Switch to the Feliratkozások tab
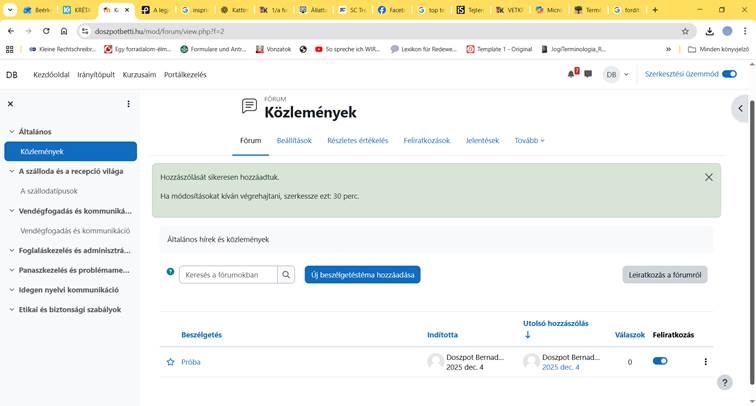Screen dimensions: 756x406 tap(427, 140)
